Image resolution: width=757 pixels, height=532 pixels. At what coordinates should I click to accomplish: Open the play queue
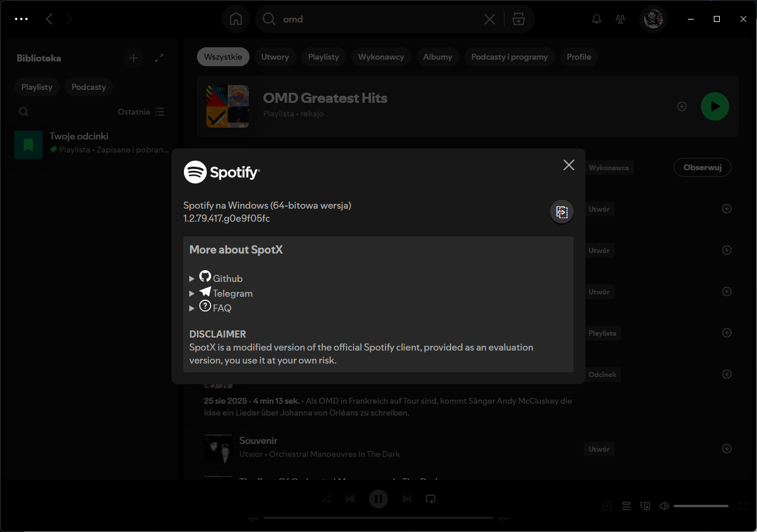click(x=626, y=506)
